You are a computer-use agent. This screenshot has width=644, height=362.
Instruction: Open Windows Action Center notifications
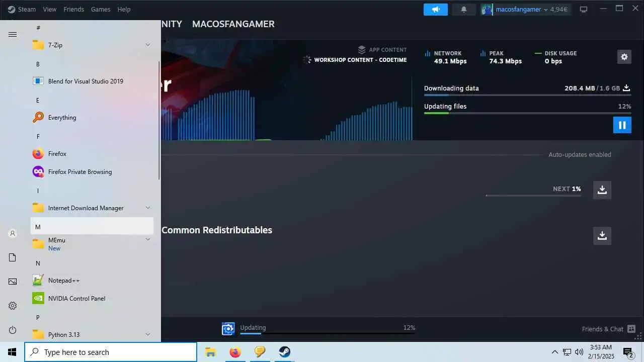tap(628, 352)
